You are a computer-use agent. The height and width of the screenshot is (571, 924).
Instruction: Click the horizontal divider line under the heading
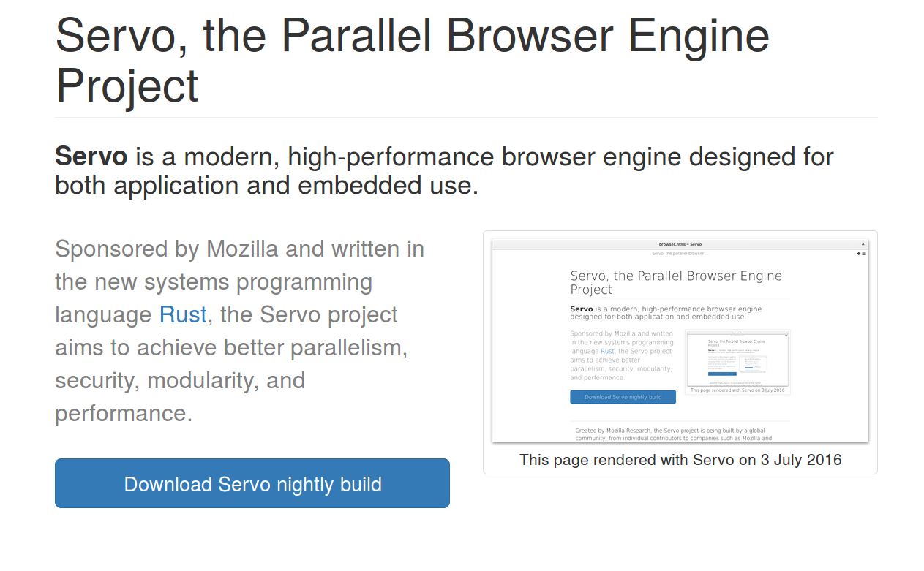point(466,117)
